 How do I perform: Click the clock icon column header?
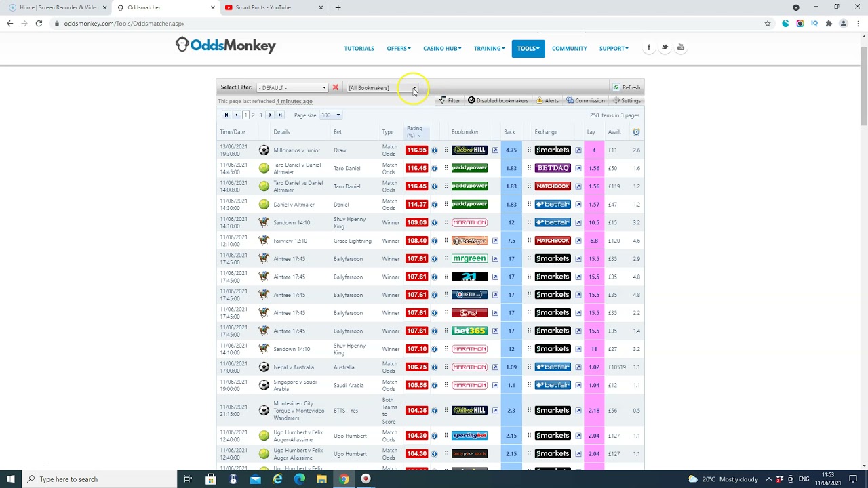coord(636,132)
